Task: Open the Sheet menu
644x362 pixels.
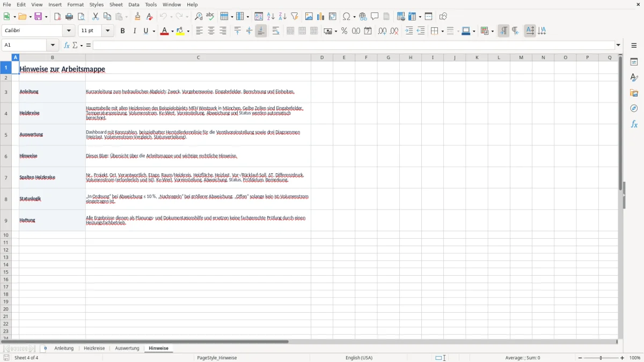Action: [116, 4]
